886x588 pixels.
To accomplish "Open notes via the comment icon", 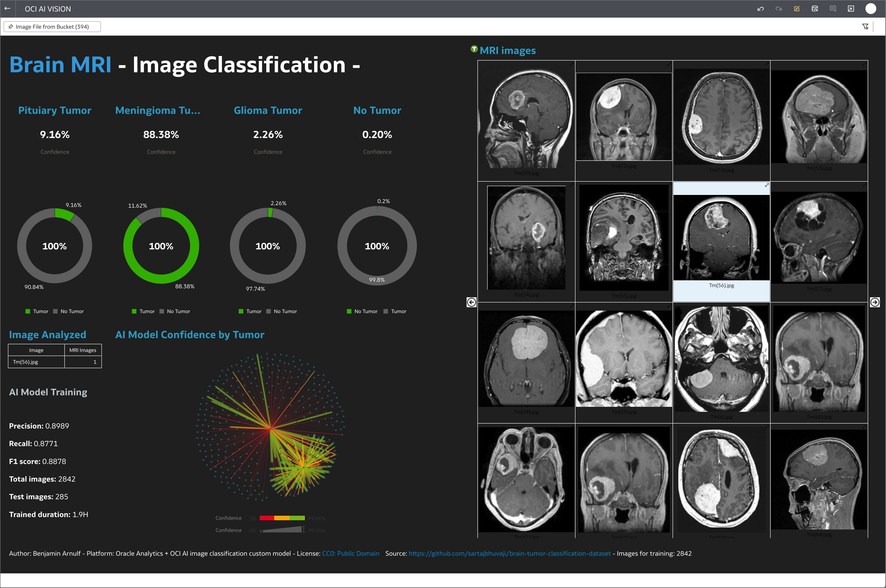I will (833, 9).
